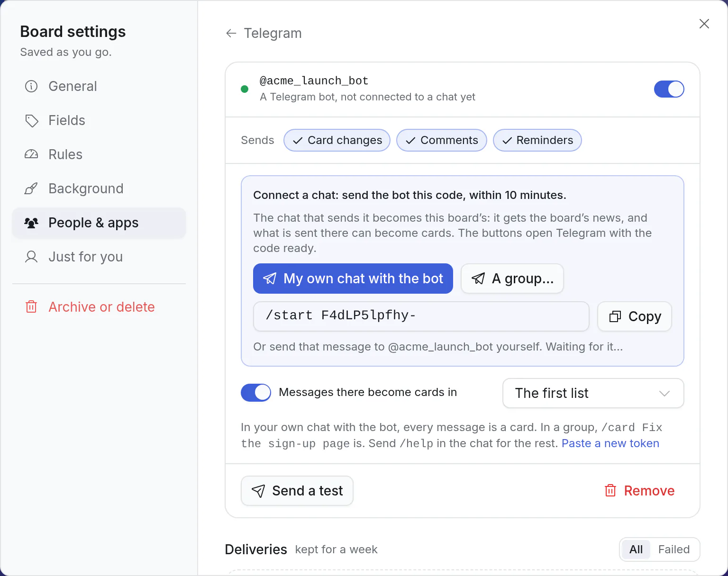Click Paste a new token link
This screenshot has height=576, width=728.
coord(610,443)
